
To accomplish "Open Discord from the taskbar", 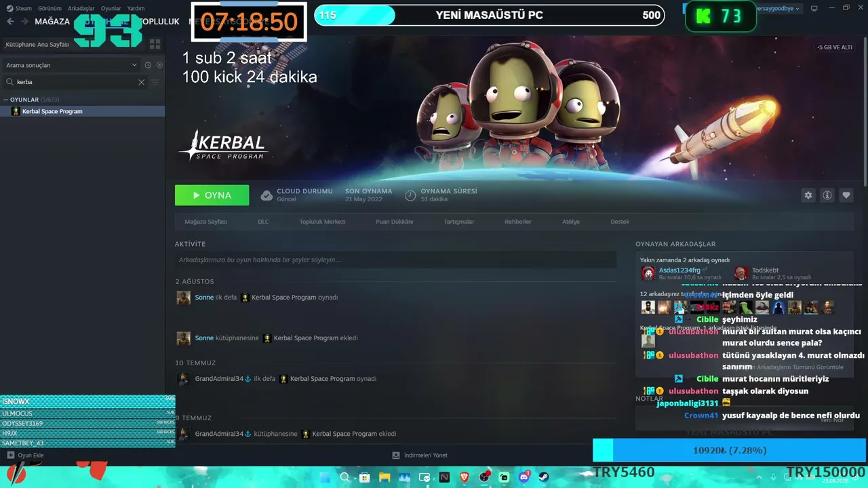I will [524, 477].
